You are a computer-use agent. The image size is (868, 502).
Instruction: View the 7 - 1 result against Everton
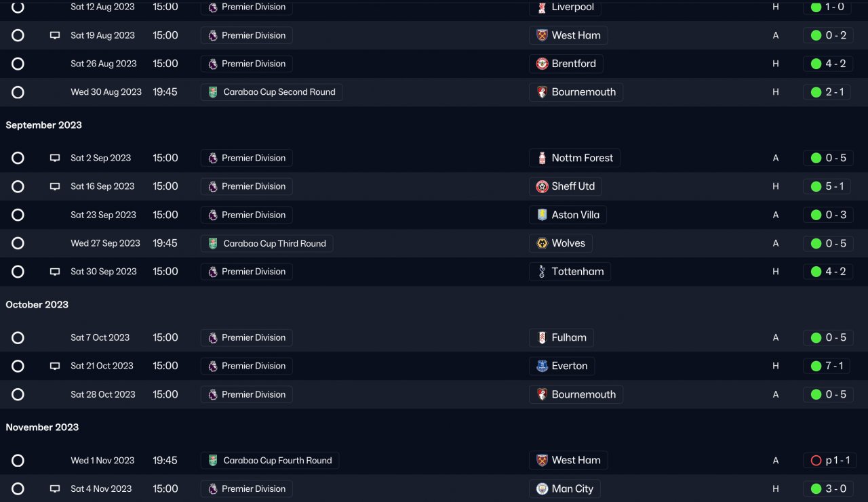[x=827, y=366]
